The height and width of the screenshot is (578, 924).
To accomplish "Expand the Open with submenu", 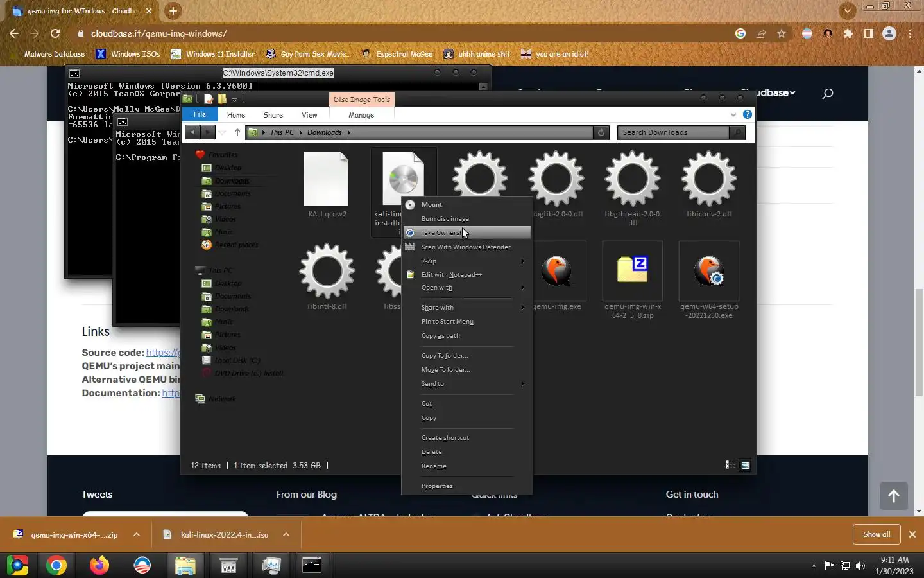I will pos(466,288).
